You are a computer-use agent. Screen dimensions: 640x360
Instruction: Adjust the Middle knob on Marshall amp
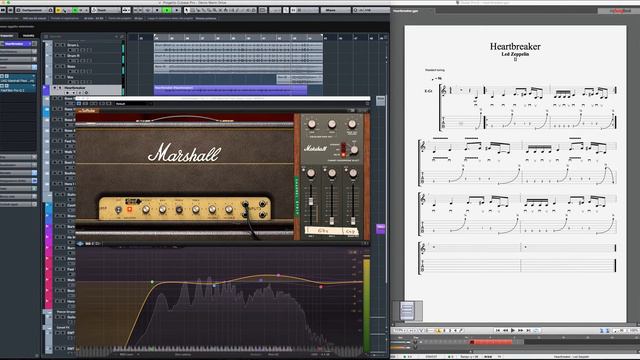(179, 210)
